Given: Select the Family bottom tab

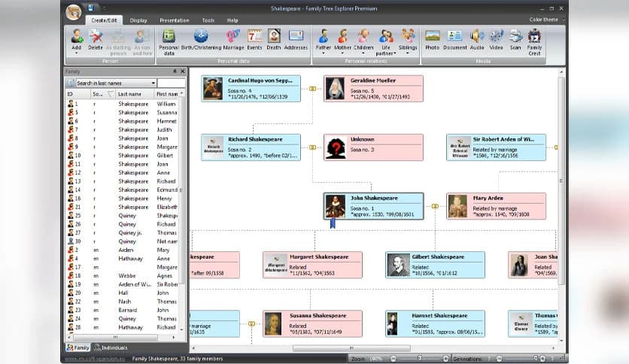Looking at the screenshot, I should pos(78,347).
